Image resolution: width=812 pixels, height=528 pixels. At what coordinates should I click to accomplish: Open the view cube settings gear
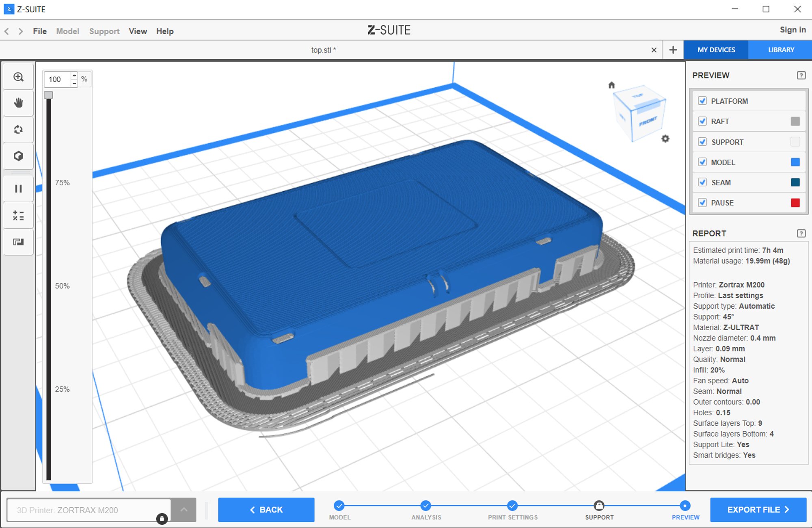665,138
